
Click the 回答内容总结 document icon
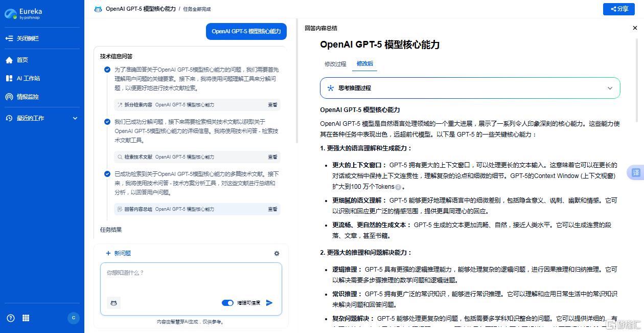[120, 209]
